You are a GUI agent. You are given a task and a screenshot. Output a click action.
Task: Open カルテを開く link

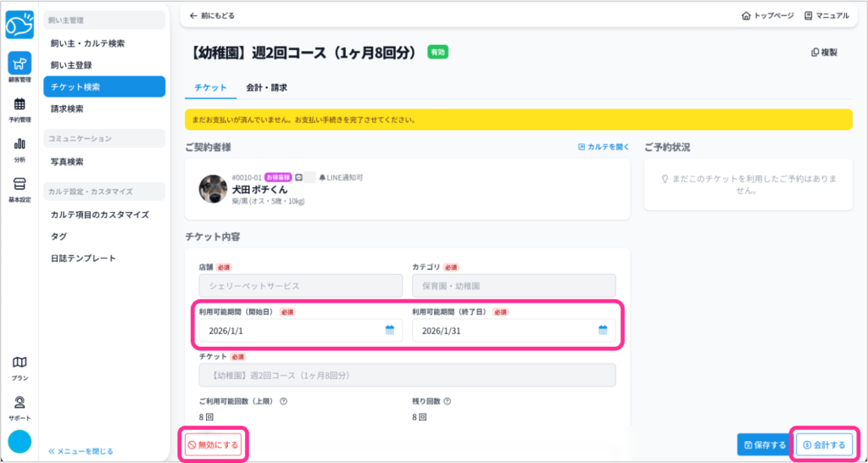click(604, 147)
